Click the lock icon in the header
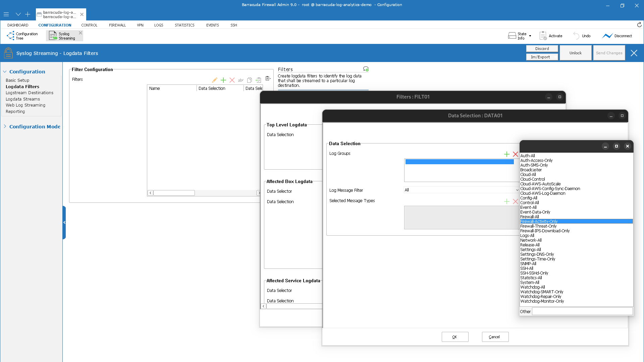 point(8,53)
